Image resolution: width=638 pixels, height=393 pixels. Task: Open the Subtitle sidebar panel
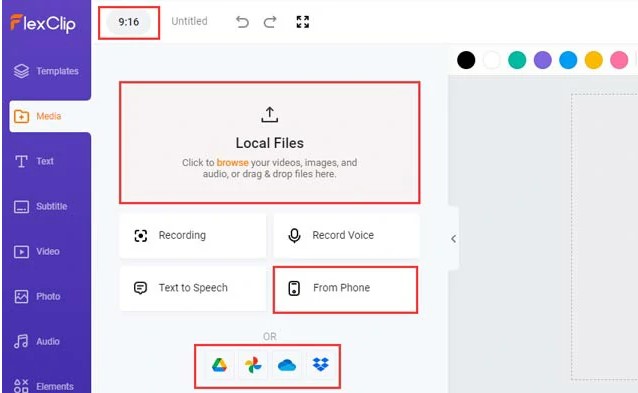tap(40, 206)
